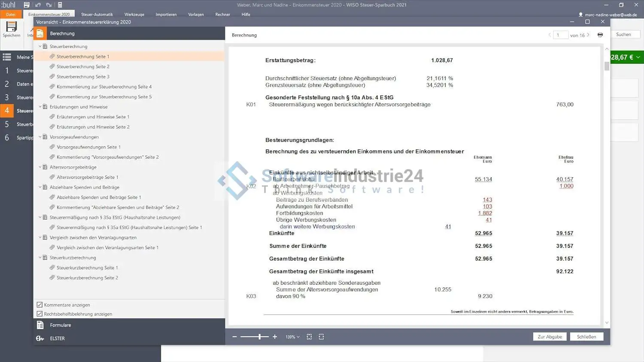Image resolution: width=644 pixels, height=362 pixels.
Task: Click the Zur Abgabe button
Action: click(x=550, y=337)
